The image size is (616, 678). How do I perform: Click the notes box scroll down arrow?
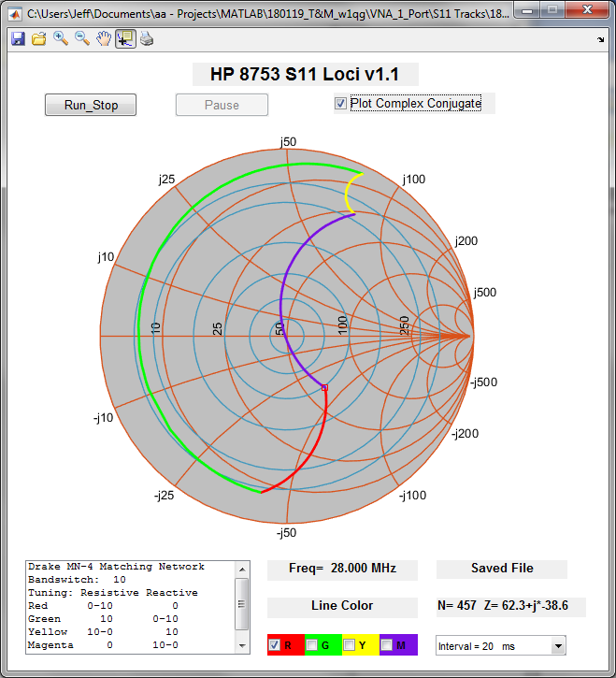click(x=242, y=646)
